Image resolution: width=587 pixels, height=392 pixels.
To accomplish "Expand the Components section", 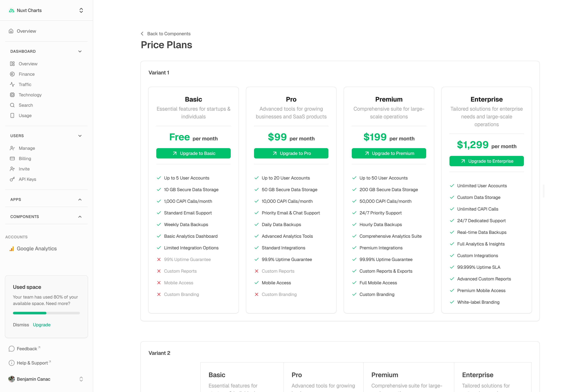I will click(80, 217).
